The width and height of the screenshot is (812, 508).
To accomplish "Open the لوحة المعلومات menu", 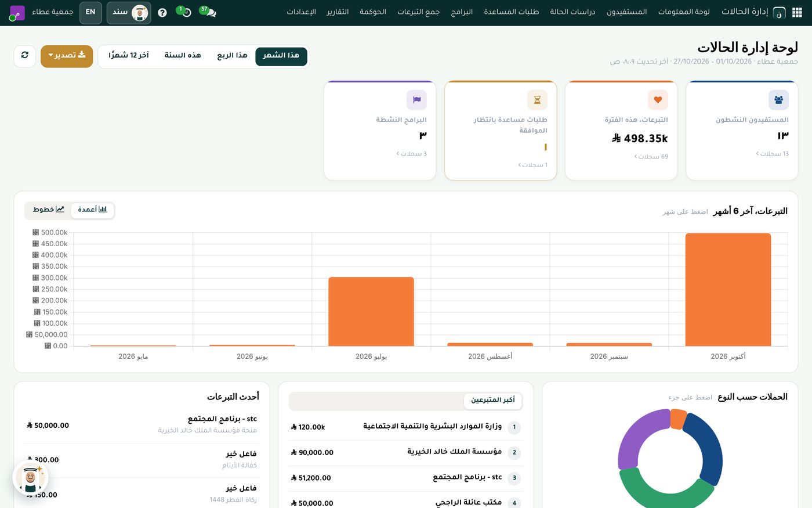I will click(x=684, y=12).
